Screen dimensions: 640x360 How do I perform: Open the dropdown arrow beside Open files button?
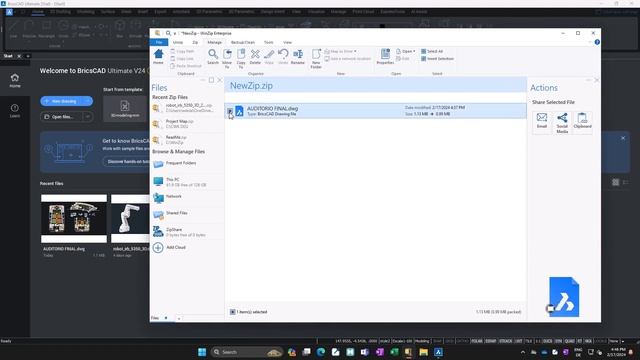[87, 117]
